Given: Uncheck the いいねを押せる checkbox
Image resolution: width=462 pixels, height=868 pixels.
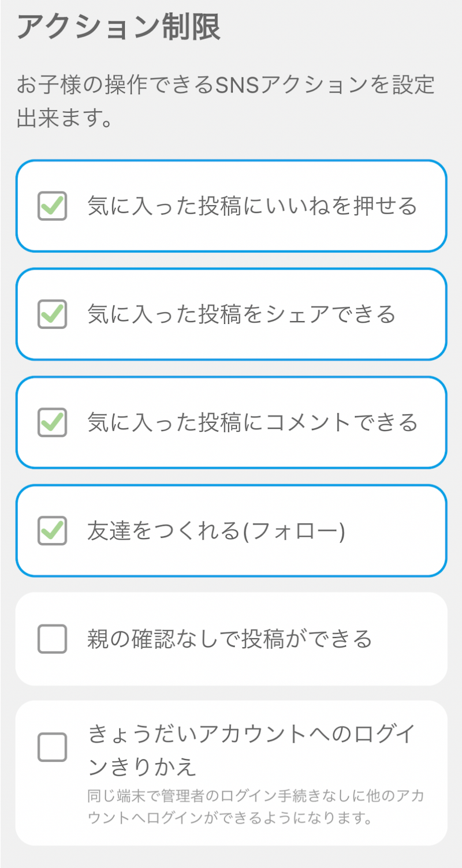Looking at the screenshot, I should pyautogui.click(x=52, y=206).
